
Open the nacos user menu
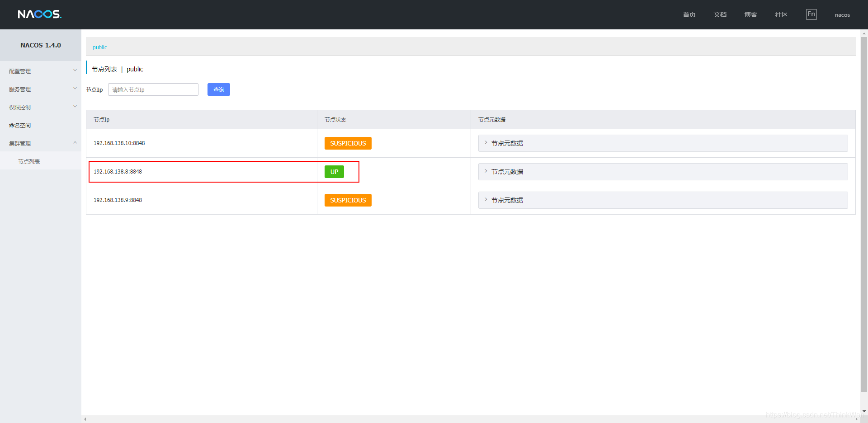point(842,15)
